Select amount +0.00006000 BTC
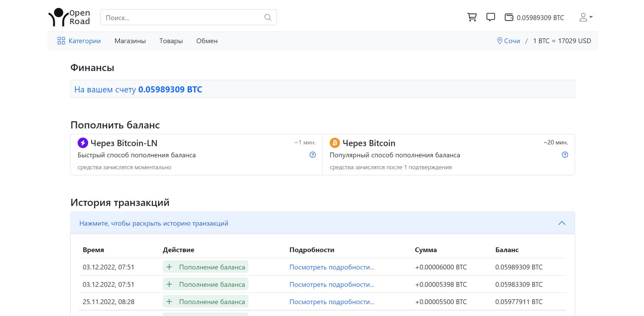This screenshot has height=316, width=644. click(x=441, y=267)
